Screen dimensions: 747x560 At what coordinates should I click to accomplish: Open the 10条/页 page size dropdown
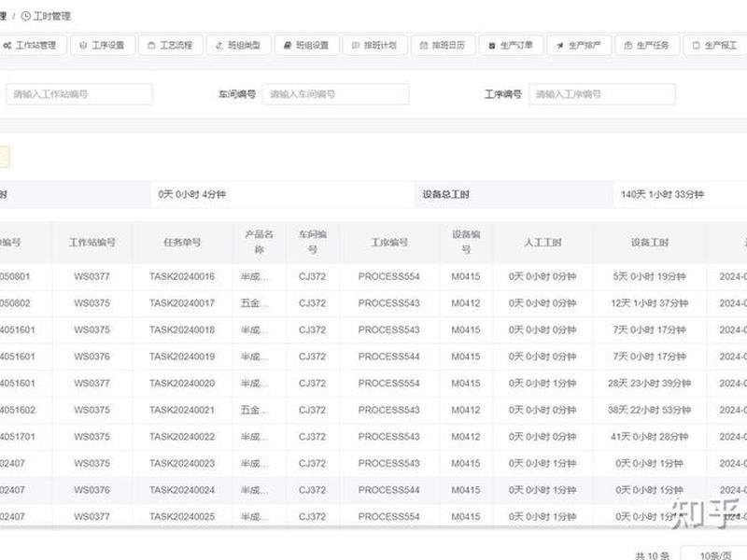click(x=714, y=555)
